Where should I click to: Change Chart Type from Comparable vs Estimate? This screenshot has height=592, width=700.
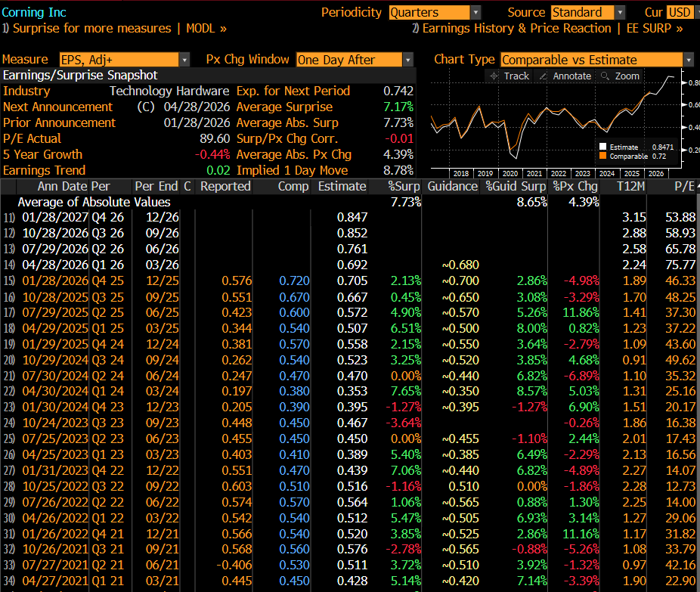pyautogui.click(x=596, y=60)
